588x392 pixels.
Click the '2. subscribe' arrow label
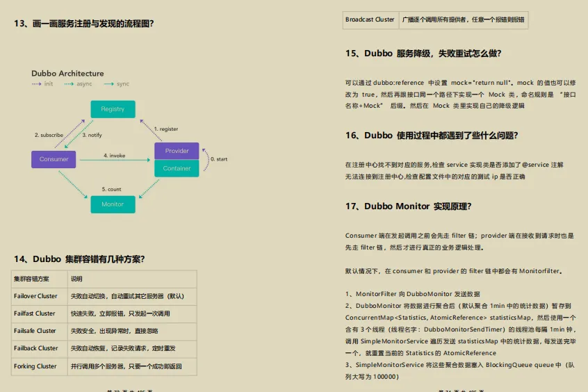coord(49,135)
